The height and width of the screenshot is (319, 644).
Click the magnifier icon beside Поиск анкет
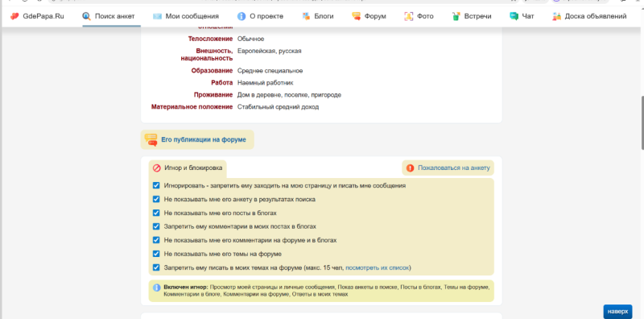86,16
